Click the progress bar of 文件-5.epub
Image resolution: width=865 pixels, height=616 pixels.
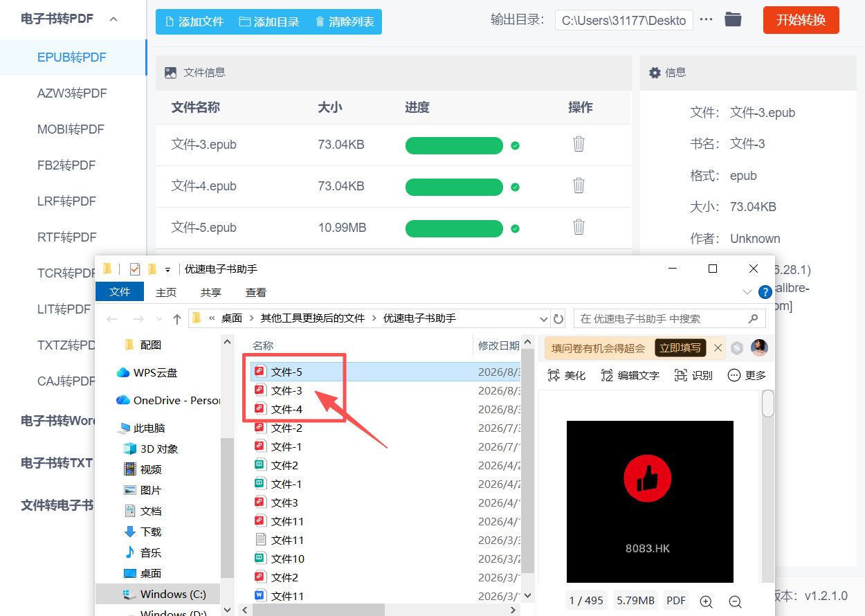click(454, 228)
